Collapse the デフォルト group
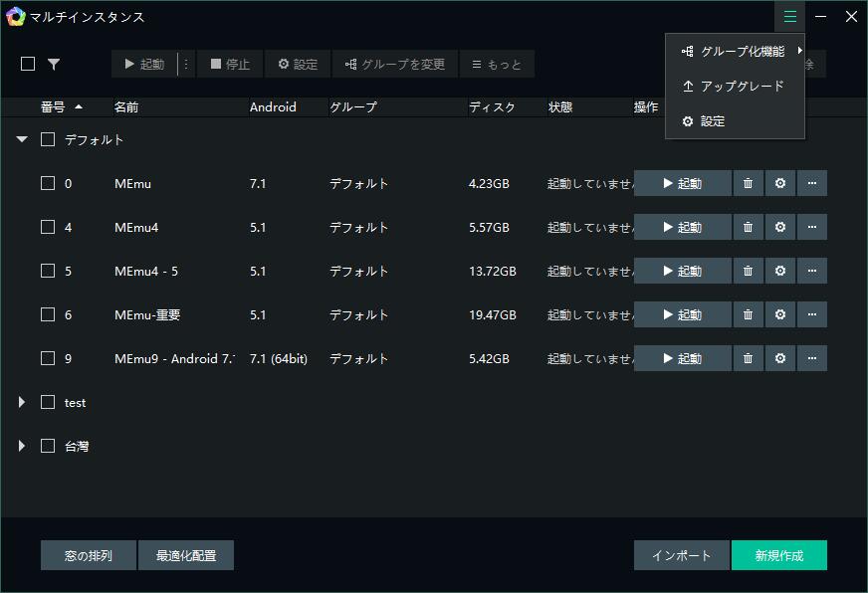This screenshot has width=868, height=593. click(22, 140)
